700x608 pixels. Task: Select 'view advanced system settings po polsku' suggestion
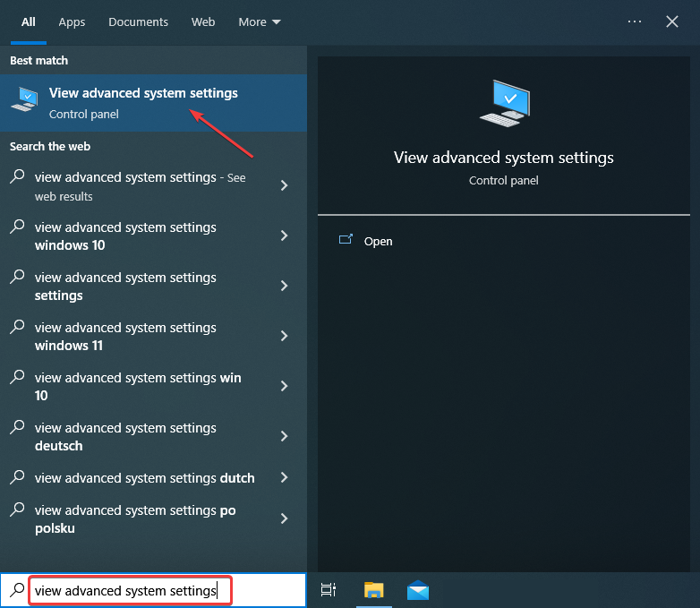[153, 518]
